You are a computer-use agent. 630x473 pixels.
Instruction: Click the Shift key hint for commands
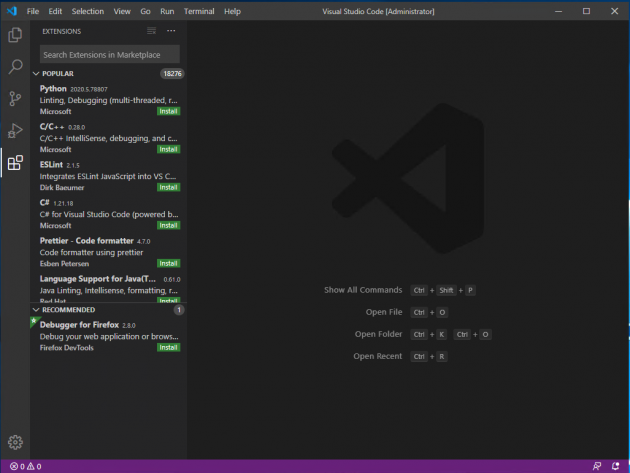click(446, 290)
